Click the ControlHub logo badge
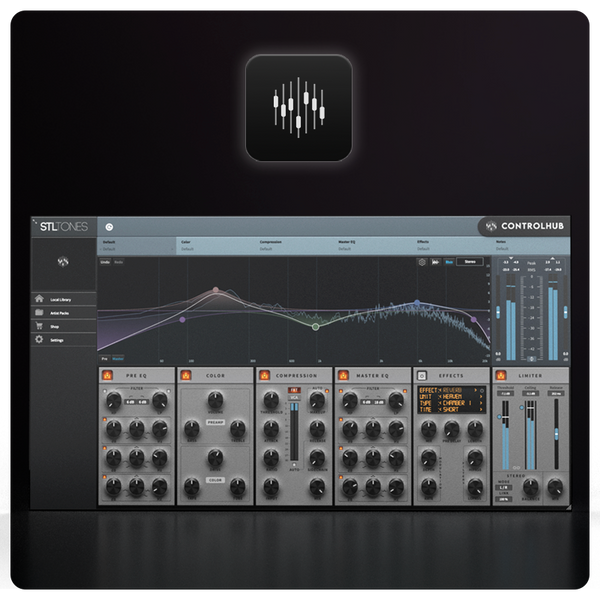 coord(525,226)
